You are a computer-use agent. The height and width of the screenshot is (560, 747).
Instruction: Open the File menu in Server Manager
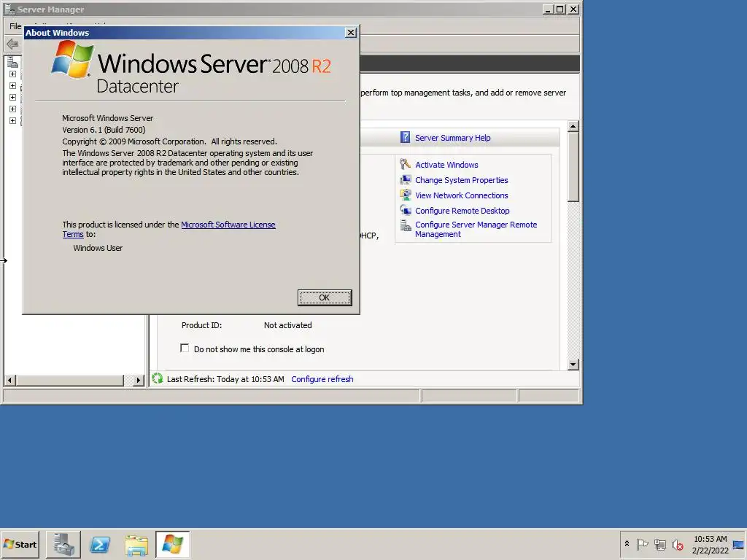point(15,26)
